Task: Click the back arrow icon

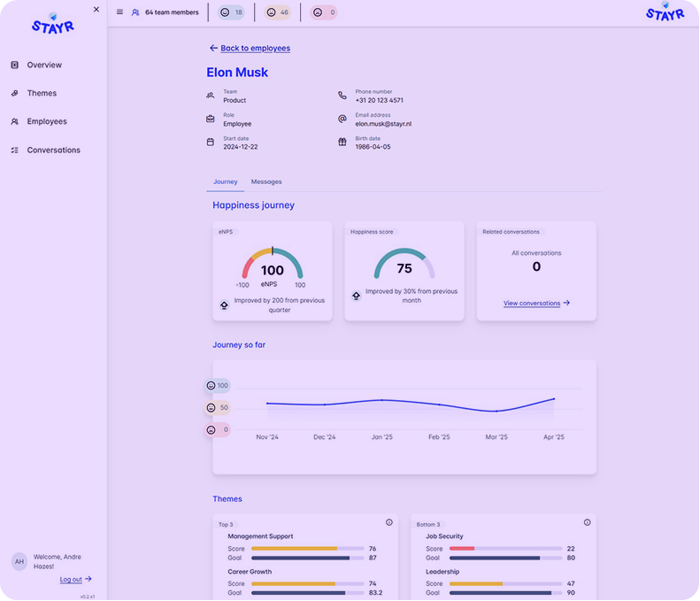Action: [213, 48]
